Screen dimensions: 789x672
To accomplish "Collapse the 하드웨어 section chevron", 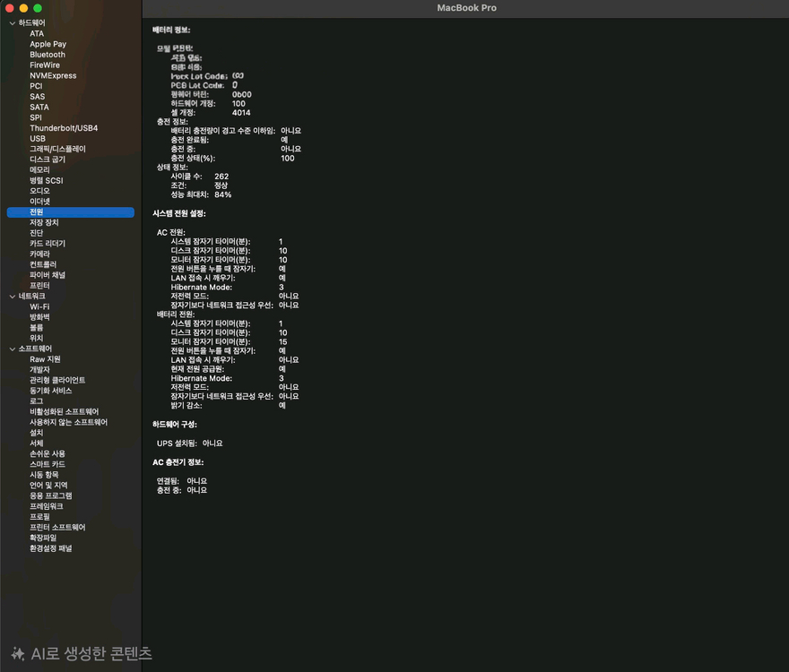I will point(12,23).
